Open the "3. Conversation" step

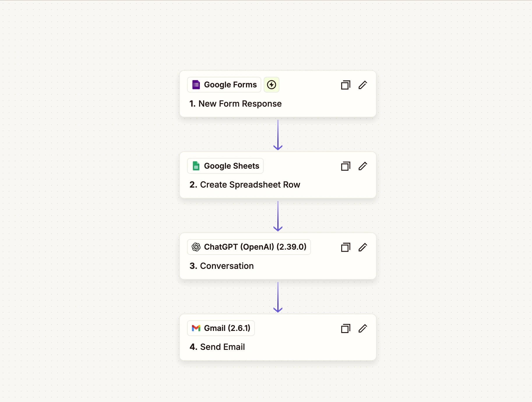pyautogui.click(x=222, y=266)
